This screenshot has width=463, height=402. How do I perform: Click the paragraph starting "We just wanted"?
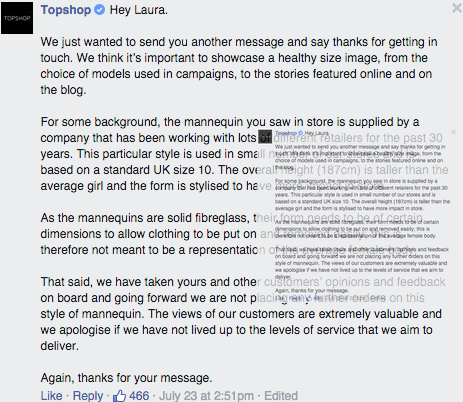239,66
